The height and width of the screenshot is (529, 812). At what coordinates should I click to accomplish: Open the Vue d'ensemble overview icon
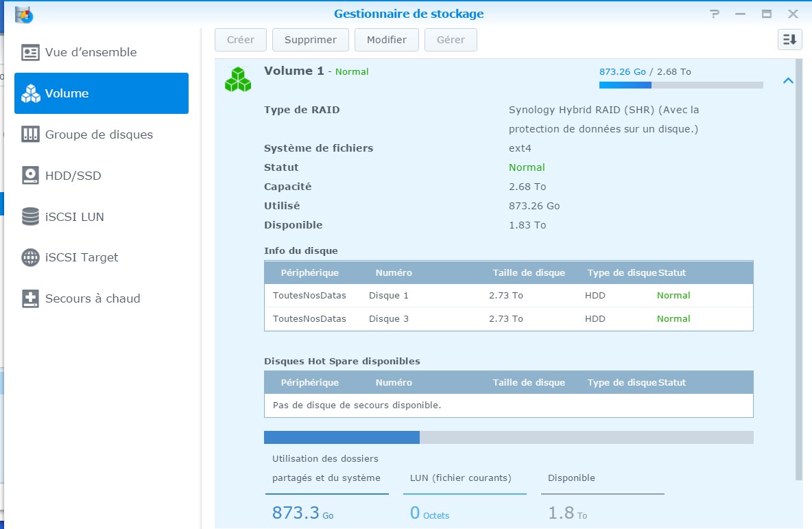click(30, 52)
